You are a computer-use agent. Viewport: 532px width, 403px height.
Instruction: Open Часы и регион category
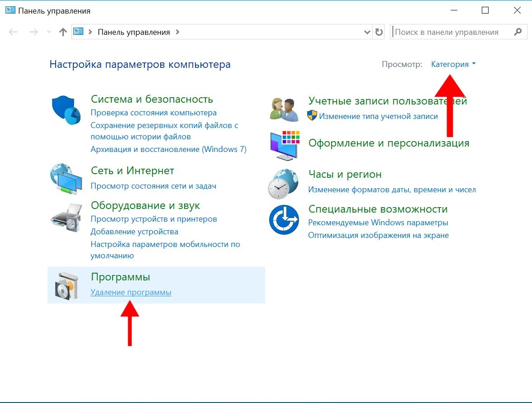click(x=345, y=175)
